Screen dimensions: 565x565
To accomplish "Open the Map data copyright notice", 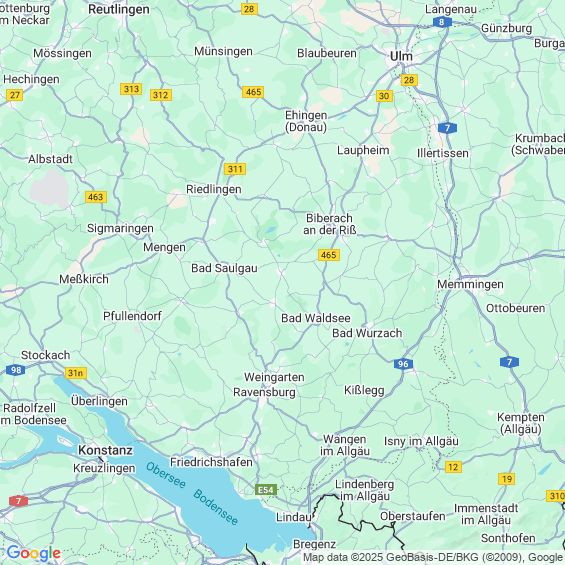I will [x=433, y=558].
